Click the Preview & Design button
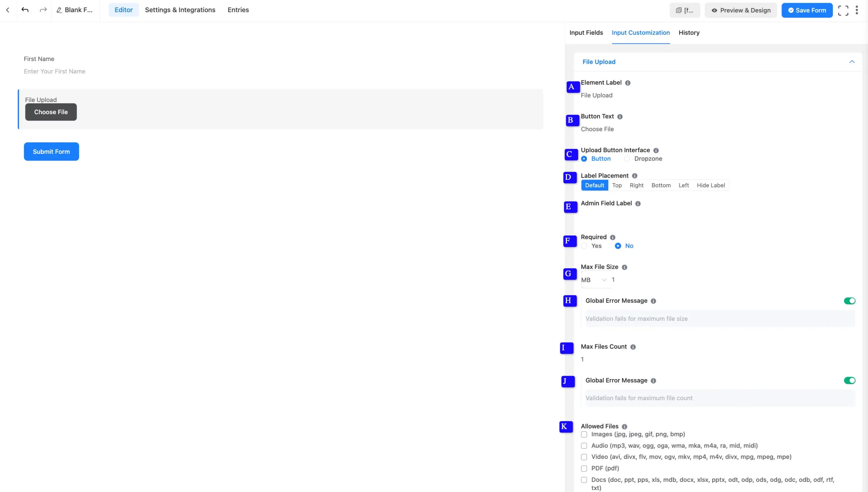This screenshot has width=868, height=492. [741, 11]
